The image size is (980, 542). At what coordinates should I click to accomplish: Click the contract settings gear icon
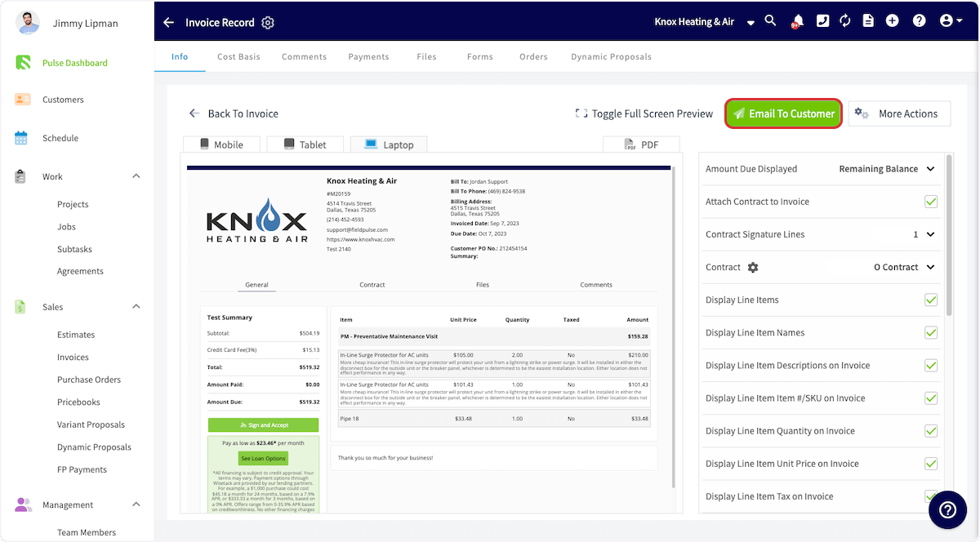tap(753, 268)
